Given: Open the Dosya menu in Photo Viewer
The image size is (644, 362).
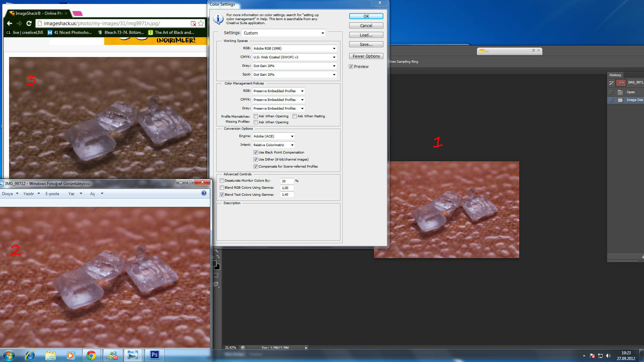Looking at the screenshot, I should click(8, 194).
